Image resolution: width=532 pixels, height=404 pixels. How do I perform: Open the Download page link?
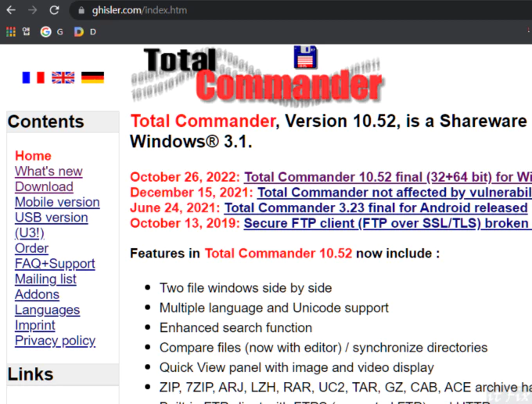click(44, 186)
